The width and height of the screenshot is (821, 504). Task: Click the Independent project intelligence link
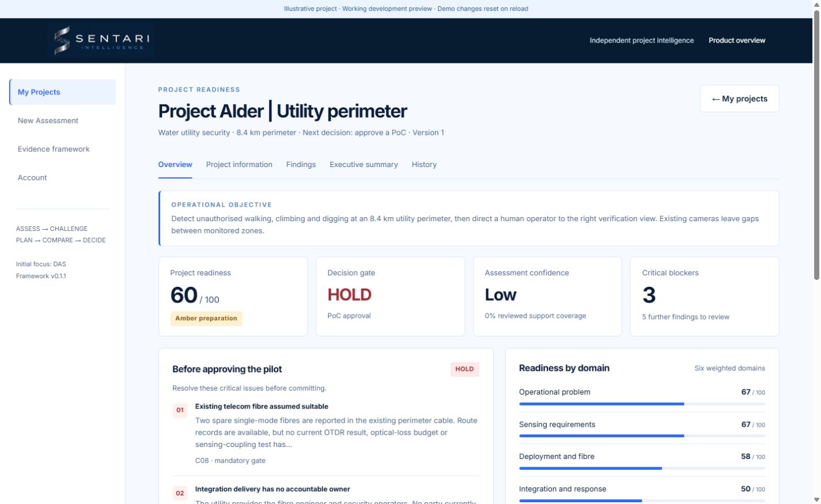(642, 40)
